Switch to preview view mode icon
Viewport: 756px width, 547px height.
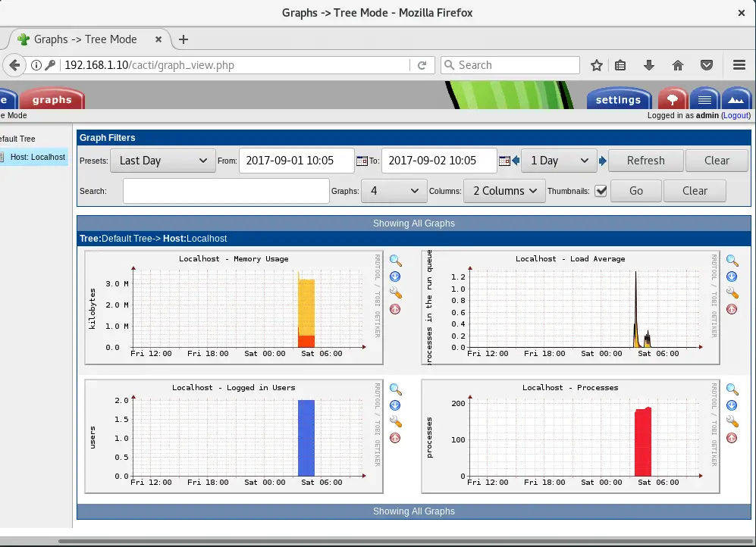[x=734, y=99]
